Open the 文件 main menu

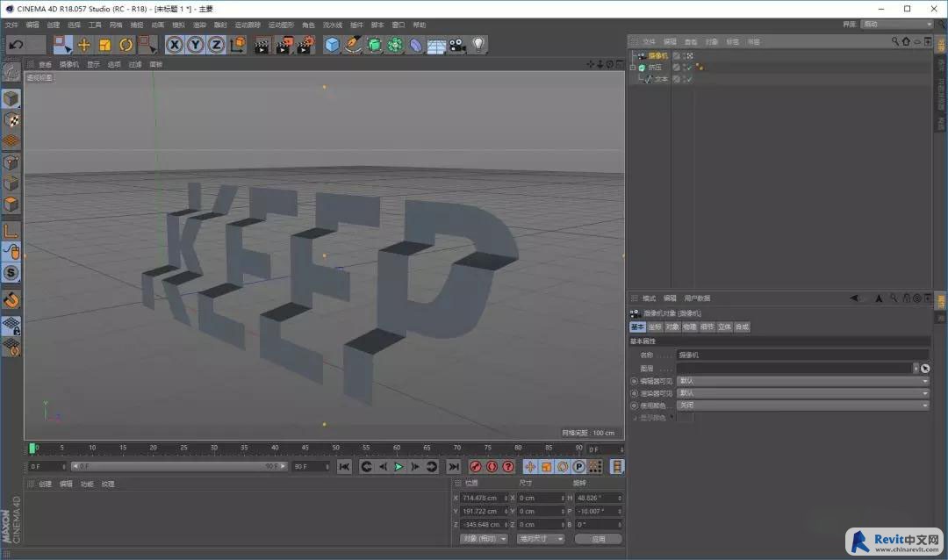[x=11, y=25]
